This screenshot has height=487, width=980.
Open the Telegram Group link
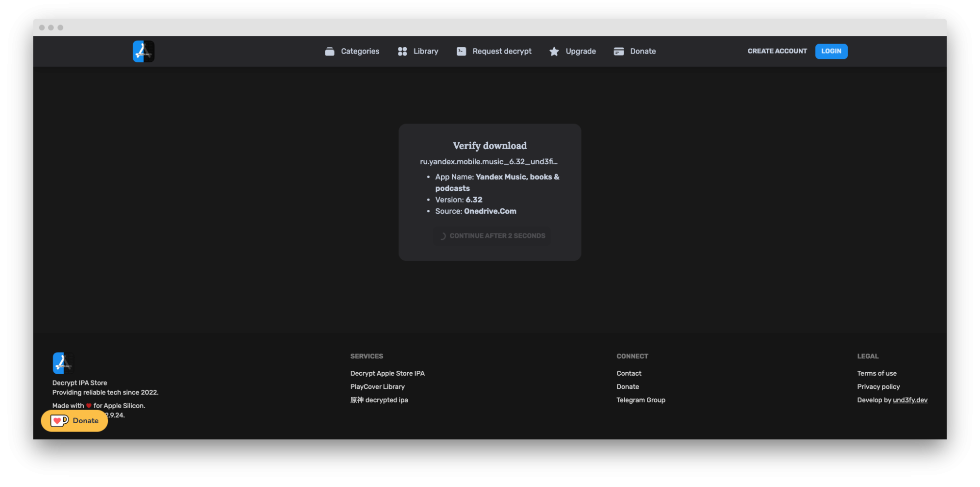pyautogui.click(x=640, y=400)
